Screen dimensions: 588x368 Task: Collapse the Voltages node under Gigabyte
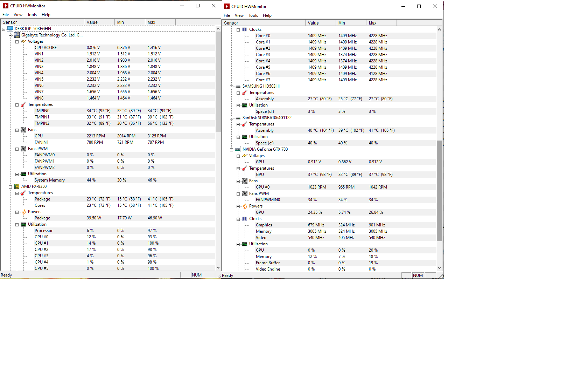click(x=17, y=42)
